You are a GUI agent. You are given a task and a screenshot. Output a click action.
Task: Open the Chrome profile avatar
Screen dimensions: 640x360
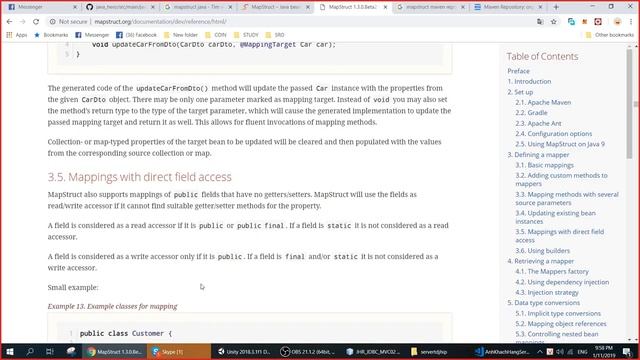tap(617, 22)
